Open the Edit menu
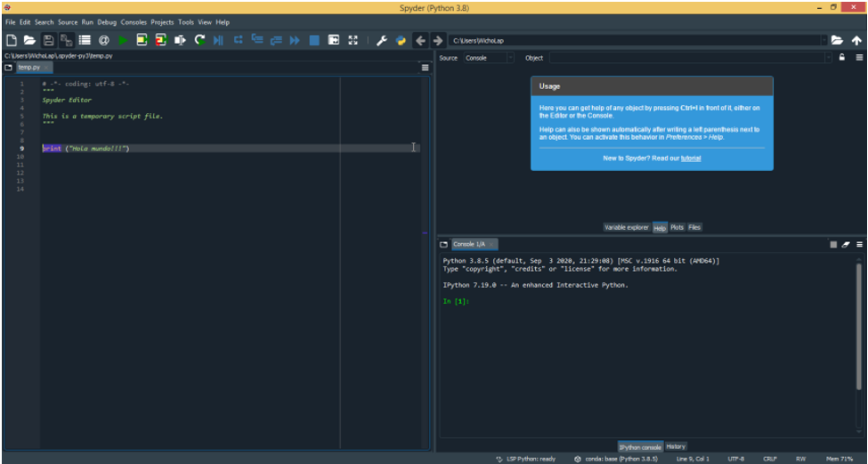Screen dimensions: 868x464 (25, 22)
